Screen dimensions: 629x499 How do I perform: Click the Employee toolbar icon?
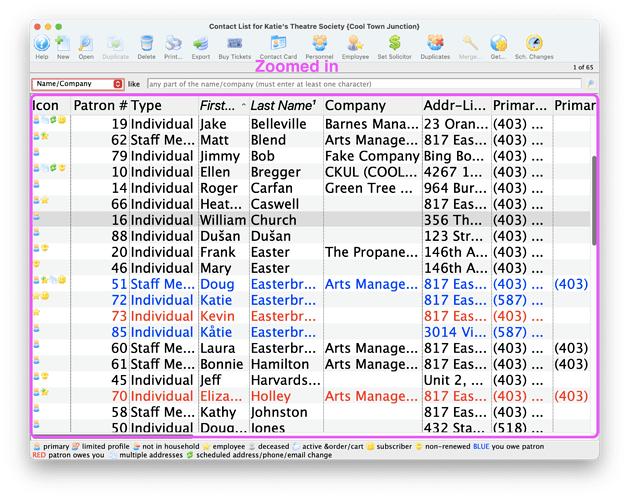point(355,43)
